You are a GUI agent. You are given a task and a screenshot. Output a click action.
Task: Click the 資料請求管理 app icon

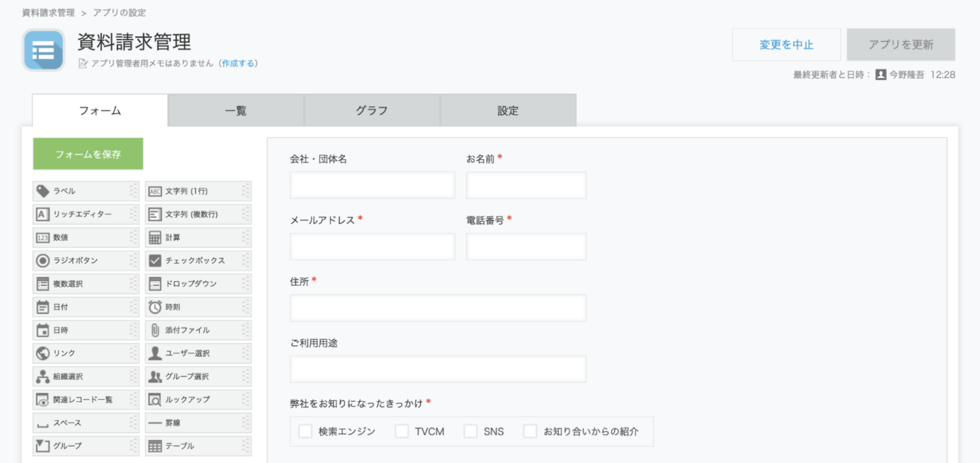click(43, 50)
